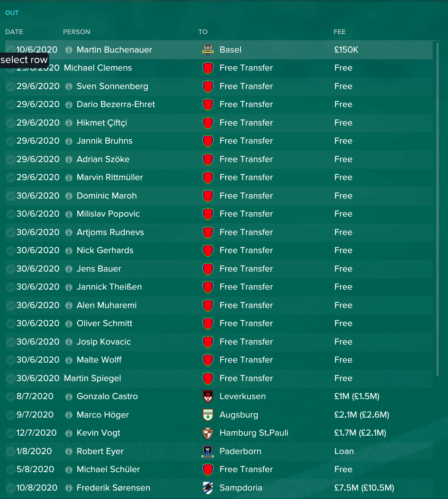This screenshot has height=499, width=448.
Task: Toggle row checkmark for Gonzalo Castro
Action: pyautogui.click(x=10, y=396)
